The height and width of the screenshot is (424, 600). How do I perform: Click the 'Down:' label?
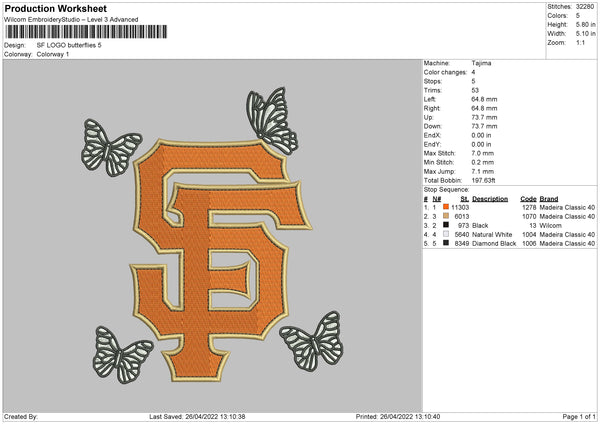[432, 126]
